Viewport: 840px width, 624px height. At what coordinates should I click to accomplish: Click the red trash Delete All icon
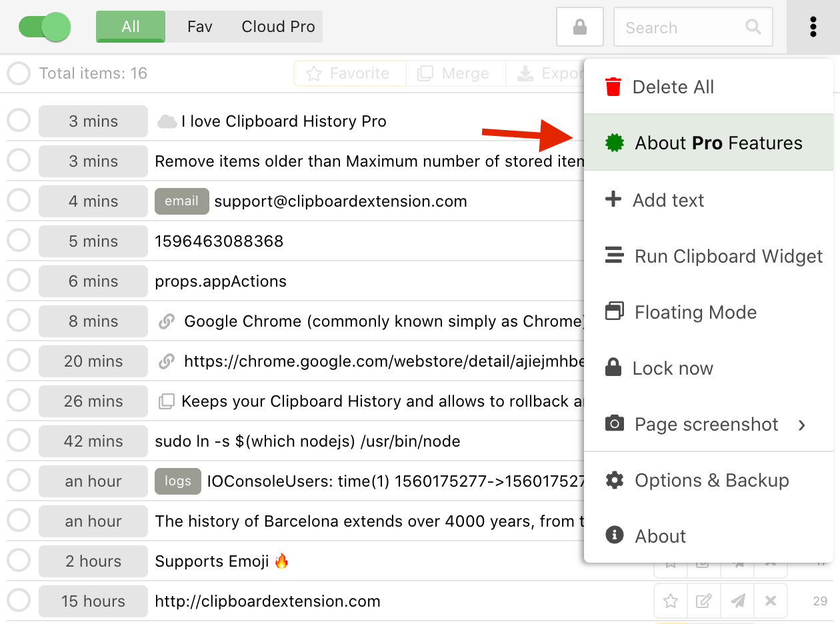tap(613, 87)
